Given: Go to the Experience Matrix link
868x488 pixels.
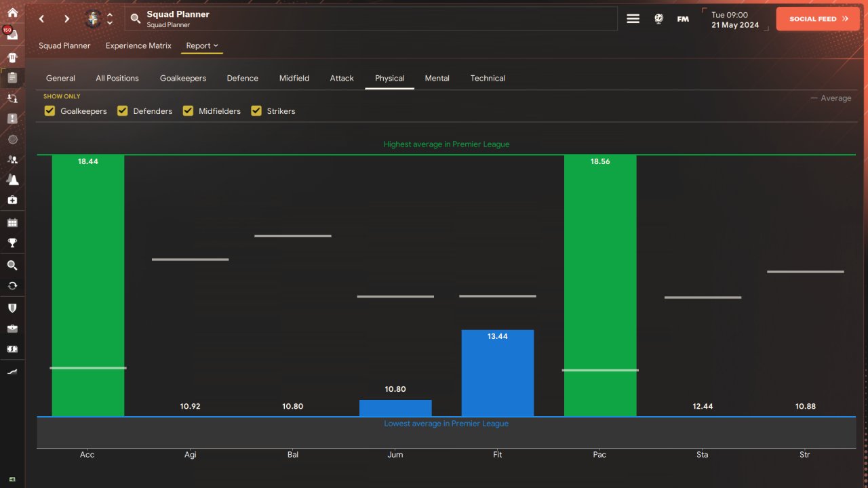Looking at the screenshot, I should click(x=138, y=45).
